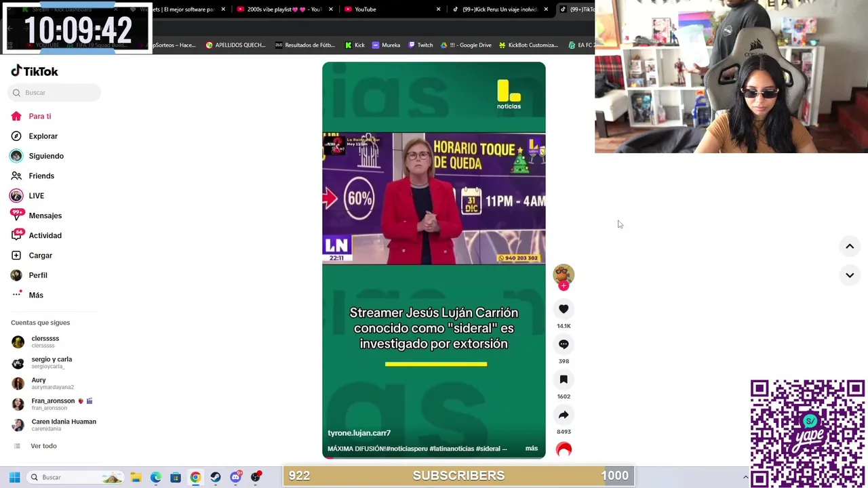The width and height of the screenshot is (868, 488).
Task: Expand caption with más link
Action: click(x=532, y=449)
